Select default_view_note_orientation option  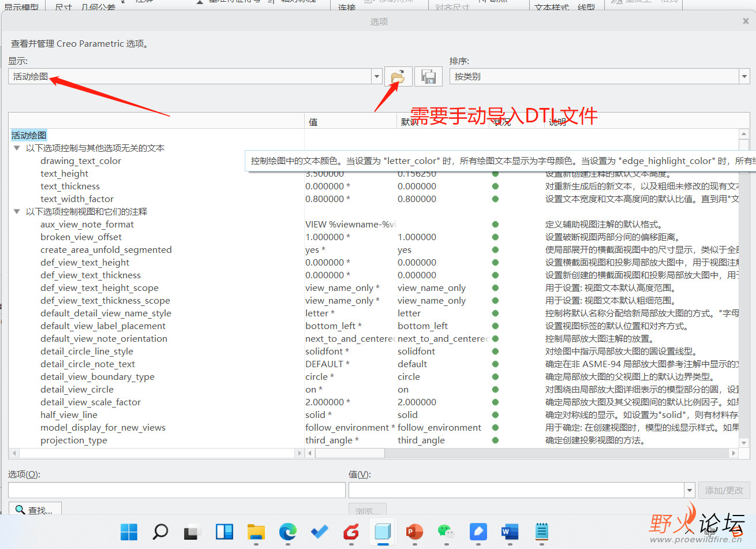(104, 339)
